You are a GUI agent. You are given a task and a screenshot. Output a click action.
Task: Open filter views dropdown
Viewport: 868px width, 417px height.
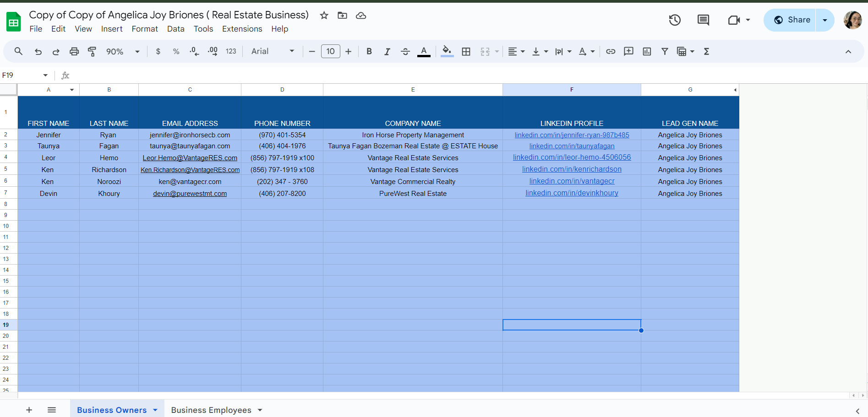coord(692,51)
